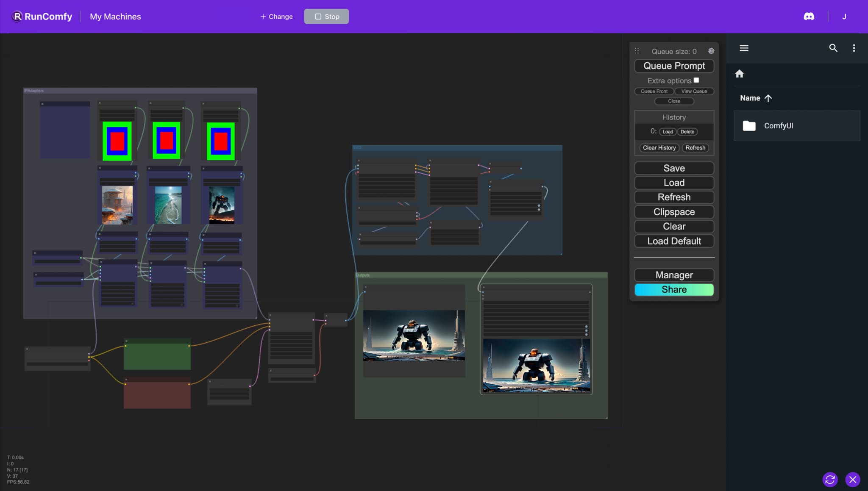Image resolution: width=868 pixels, height=491 pixels.
Task: Click the Share button
Action: [674, 289]
